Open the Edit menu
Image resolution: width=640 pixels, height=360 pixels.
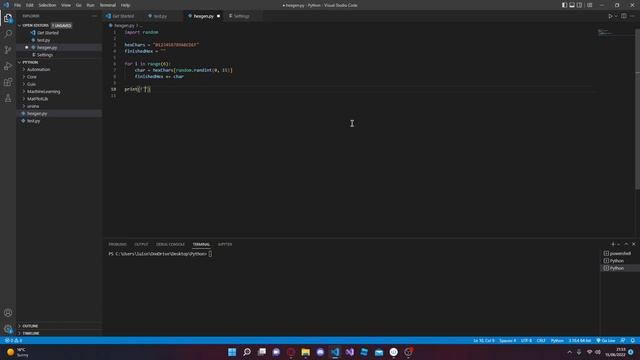click(30, 5)
